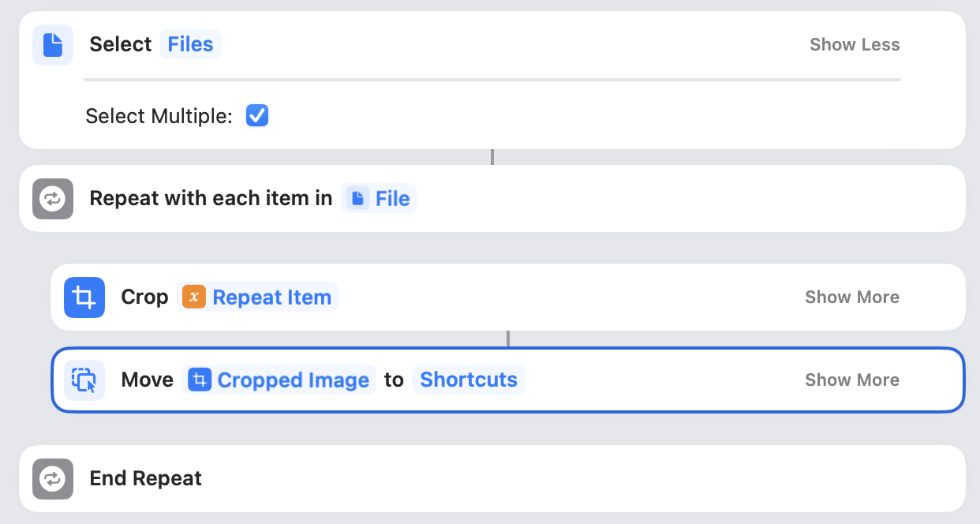
Task: Select the Cropped Image variable token
Action: 279,380
